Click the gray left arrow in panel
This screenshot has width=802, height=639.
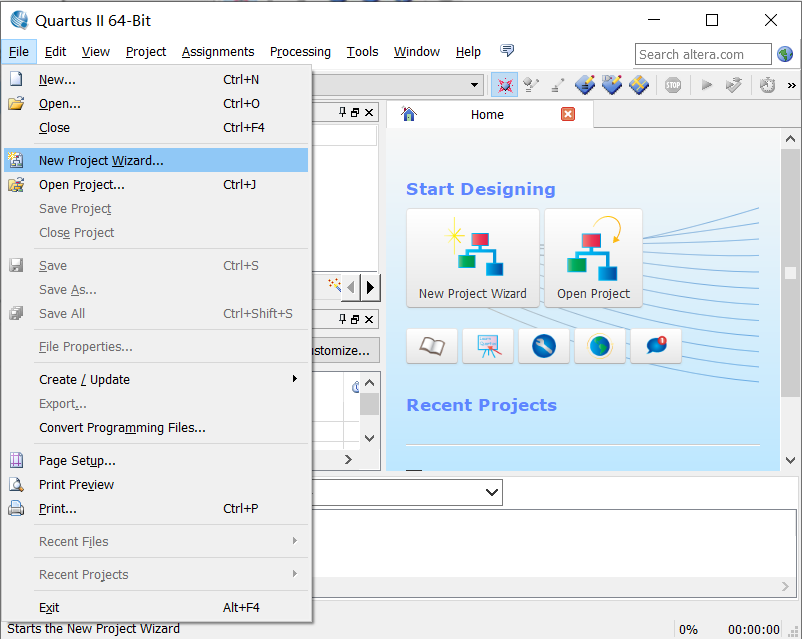coord(351,288)
